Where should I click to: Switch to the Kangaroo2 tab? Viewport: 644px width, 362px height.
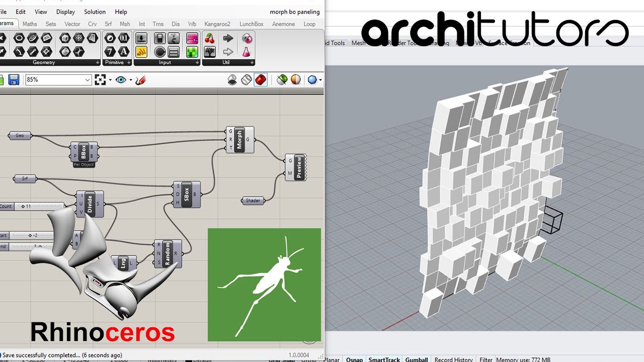(217, 24)
